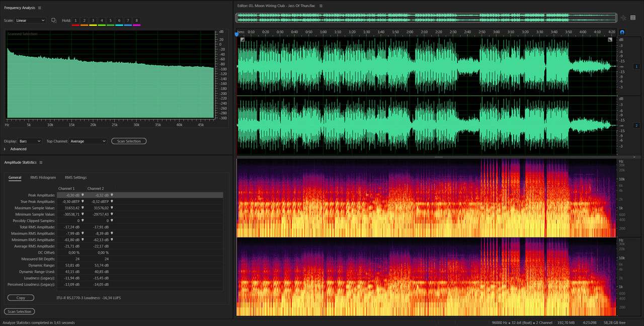The width and height of the screenshot is (644, 326).
Task: Click Scan Selection in Amplitude Statistics panel
Action: (19, 311)
